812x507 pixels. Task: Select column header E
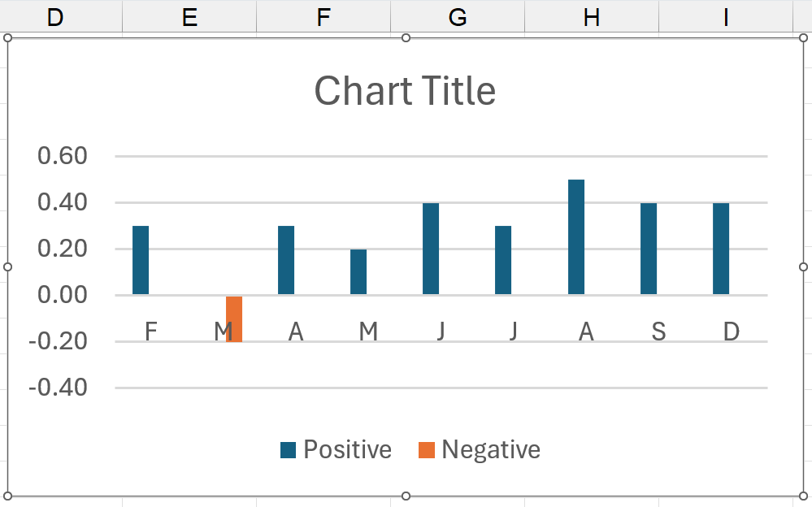click(189, 16)
